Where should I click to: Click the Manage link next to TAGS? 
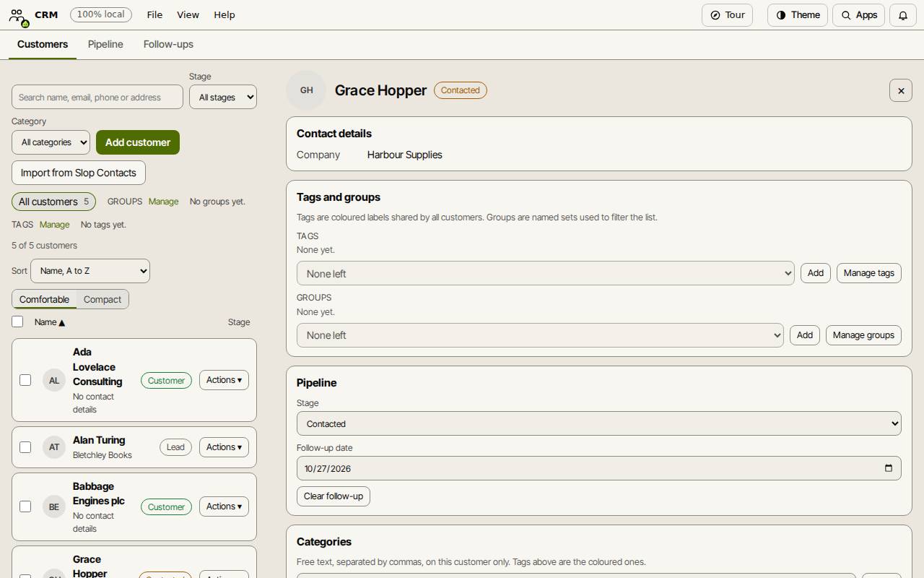click(x=54, y=225)
